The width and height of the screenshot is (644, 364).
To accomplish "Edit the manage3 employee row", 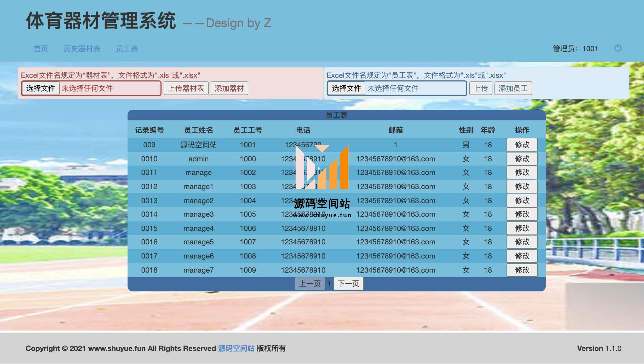I will pos(522,214).
